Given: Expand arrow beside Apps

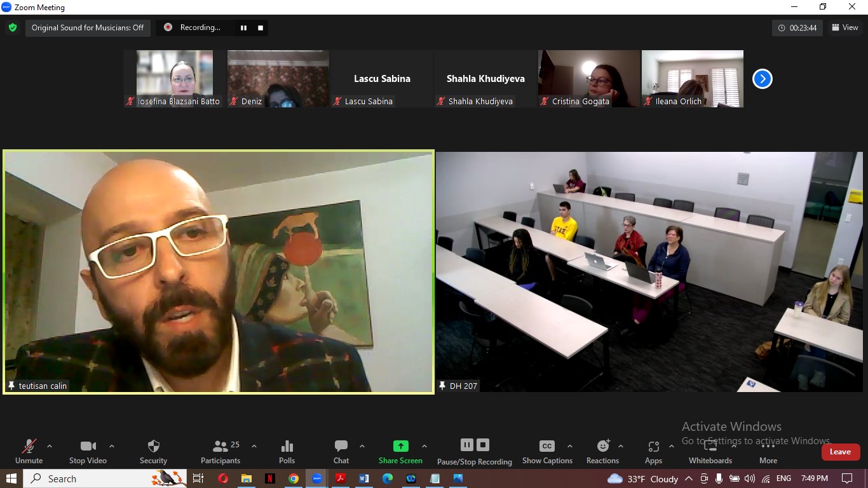Looking at the screenshot, I should click(672, 446).
